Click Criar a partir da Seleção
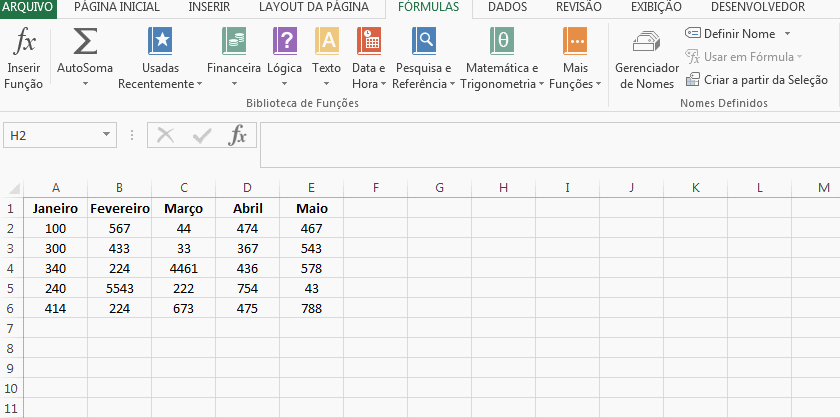 point(757,80)
